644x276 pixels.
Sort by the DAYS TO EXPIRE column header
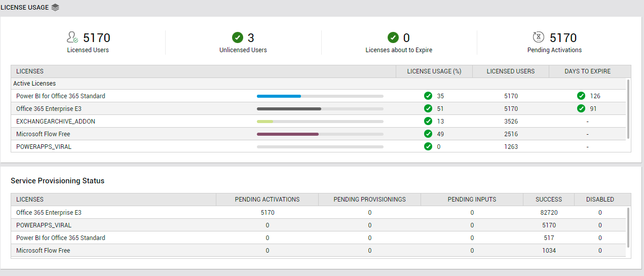[x=588, y=71]
